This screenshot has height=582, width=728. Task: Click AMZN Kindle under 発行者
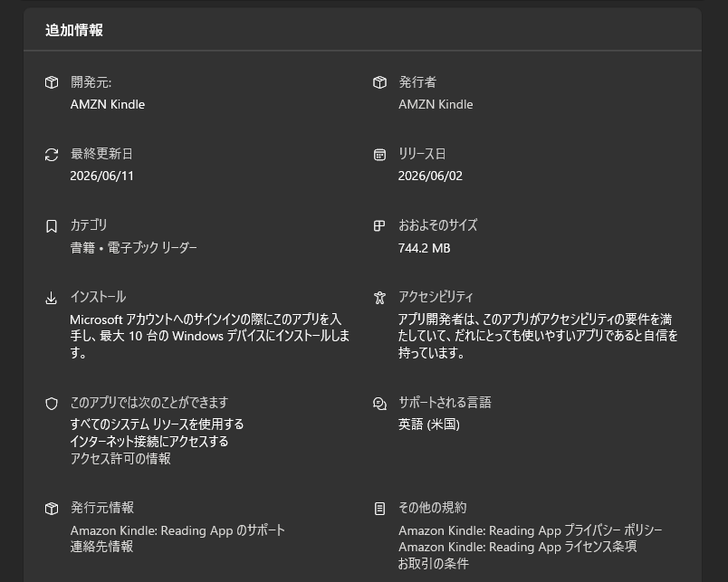point(436,104)
